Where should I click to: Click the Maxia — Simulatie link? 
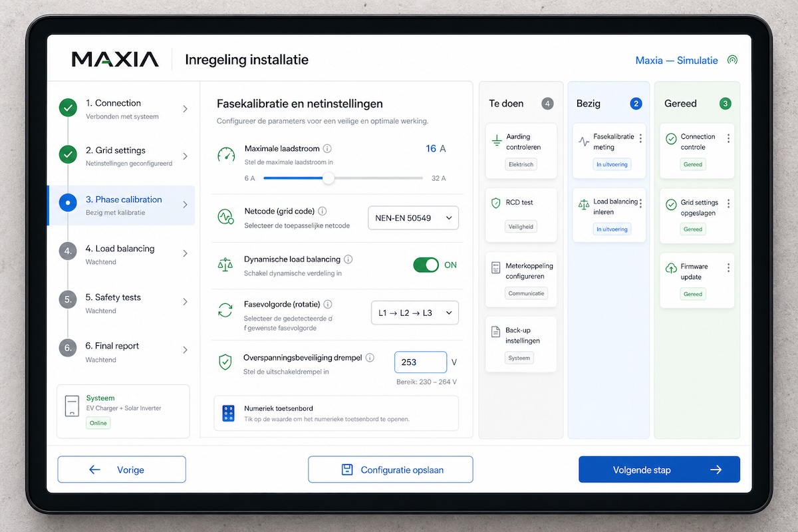point(676,61)
